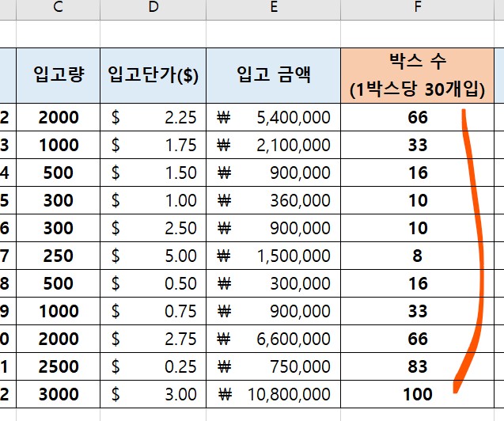Image resolution: width=504 pixels, height=421 pixels.
Task: Select unit price cell $ 0.50
Action: click(x=153, y=283)
